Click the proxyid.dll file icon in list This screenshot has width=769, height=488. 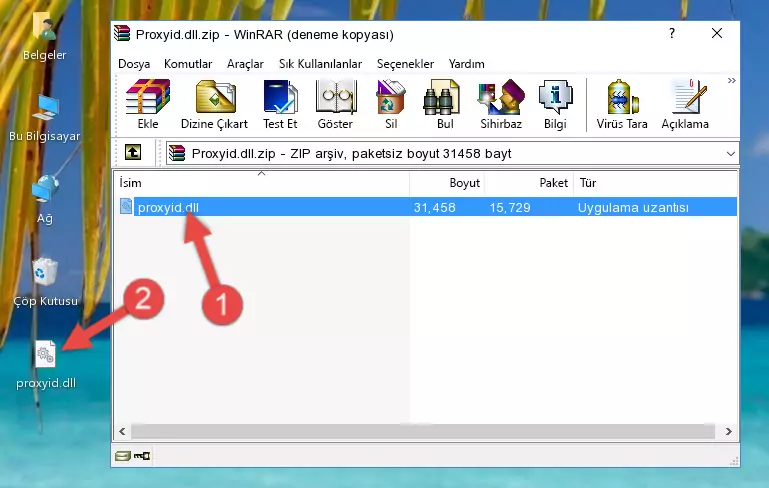pos(126,206)
